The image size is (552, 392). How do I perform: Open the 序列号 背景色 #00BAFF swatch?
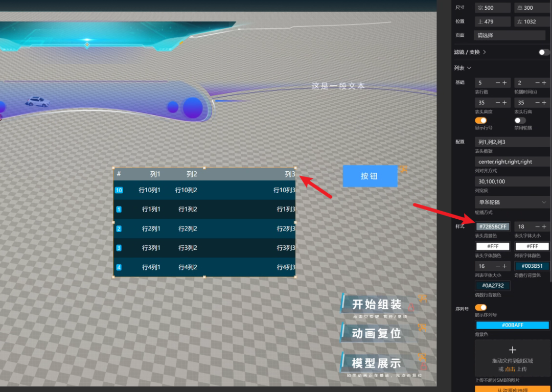[512, 325]
